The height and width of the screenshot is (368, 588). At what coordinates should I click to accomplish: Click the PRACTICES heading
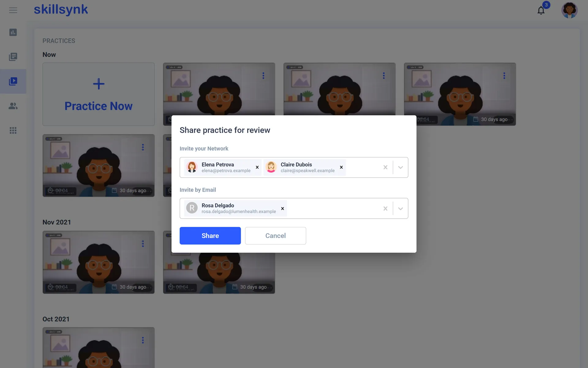59,41
